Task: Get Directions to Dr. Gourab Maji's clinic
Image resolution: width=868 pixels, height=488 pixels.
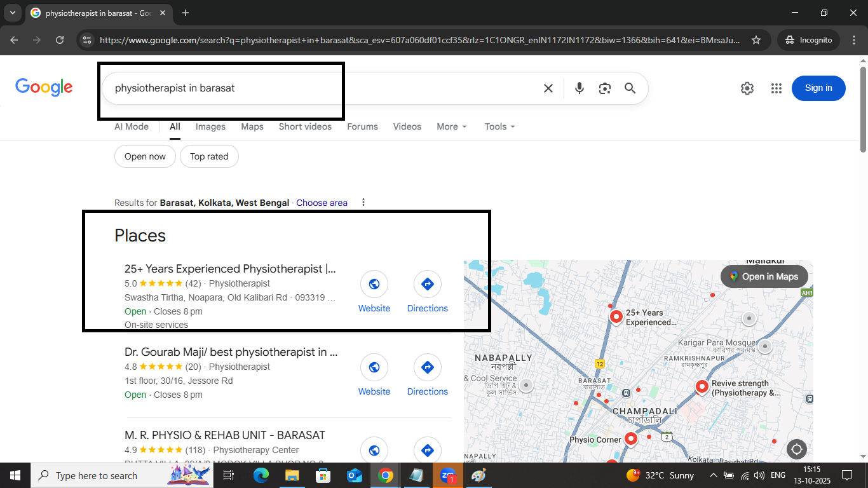Action: 427,367
